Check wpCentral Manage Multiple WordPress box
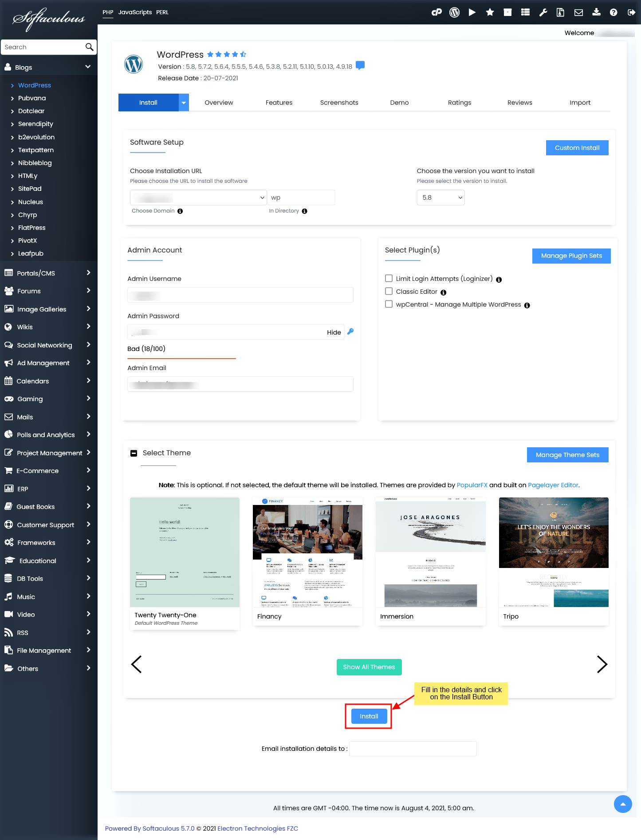This screenshot has width=641, height=840. click(x=389, y=304)
